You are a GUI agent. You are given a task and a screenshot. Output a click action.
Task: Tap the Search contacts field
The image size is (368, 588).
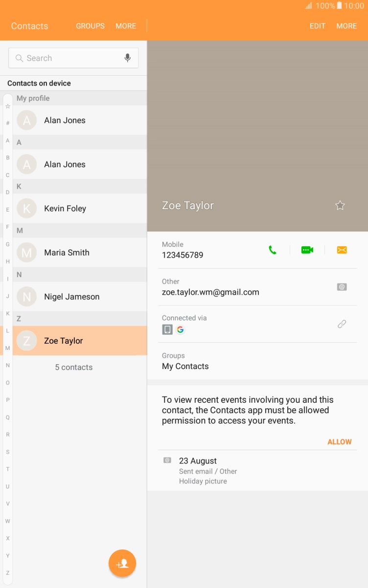pos(69,58)
